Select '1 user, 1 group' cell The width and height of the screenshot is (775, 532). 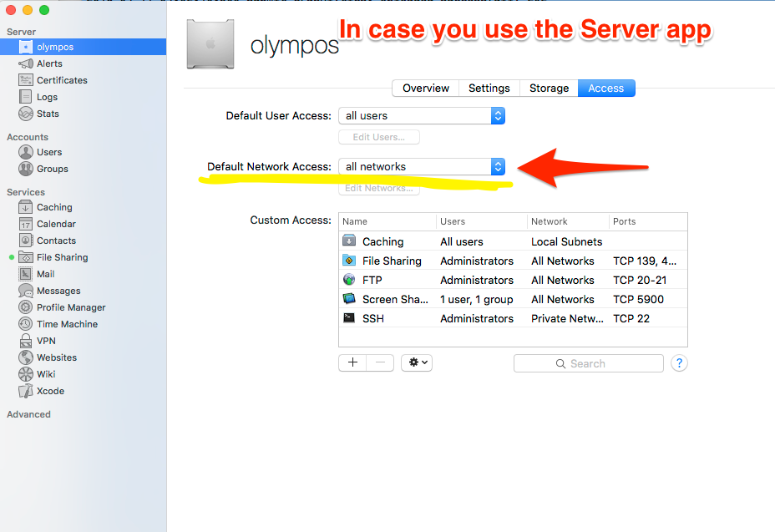click(x=477, y=300)
